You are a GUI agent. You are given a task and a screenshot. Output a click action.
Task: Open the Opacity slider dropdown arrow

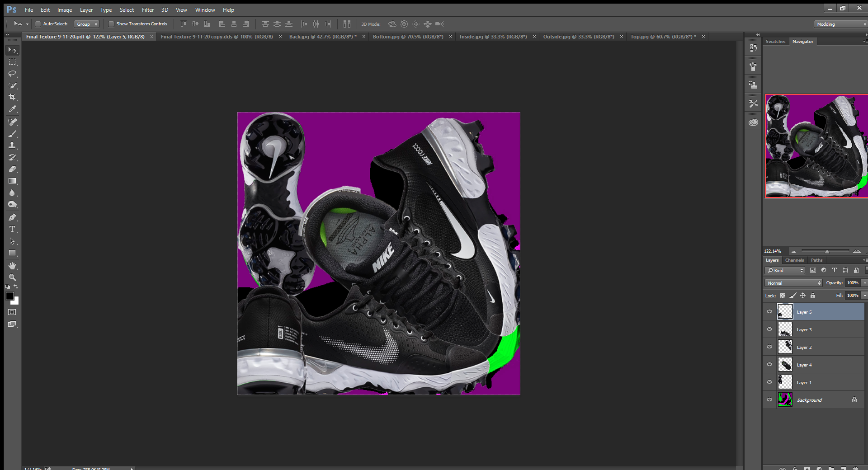click(x=864, y=283)
